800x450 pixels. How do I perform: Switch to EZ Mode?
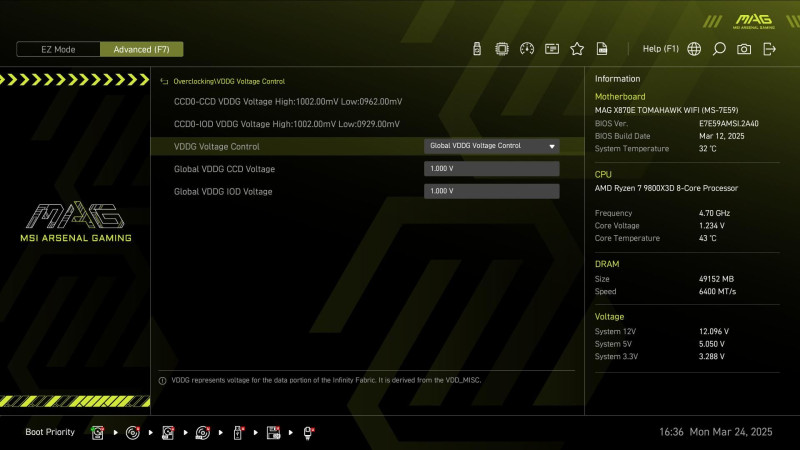tap(58, 49)
